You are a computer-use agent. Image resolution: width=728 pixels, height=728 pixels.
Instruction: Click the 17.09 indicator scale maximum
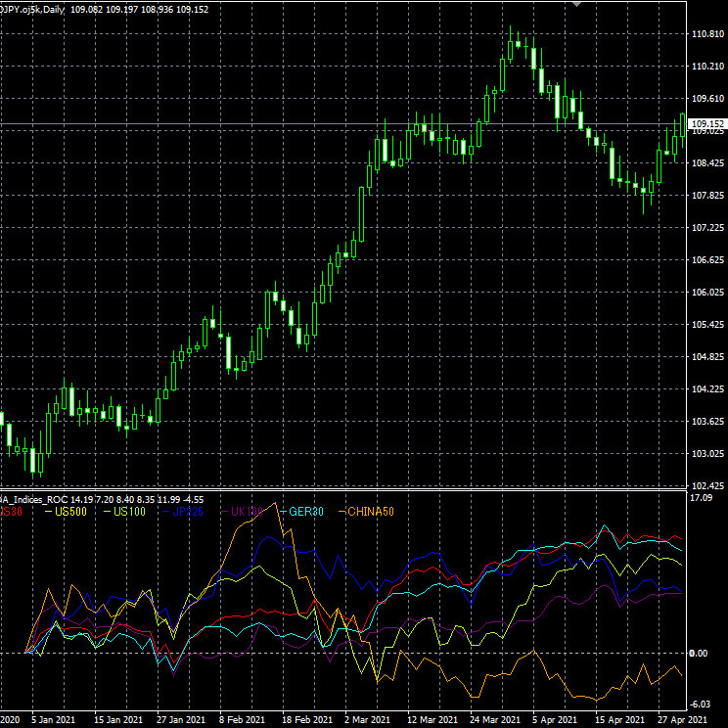[701, 498]
